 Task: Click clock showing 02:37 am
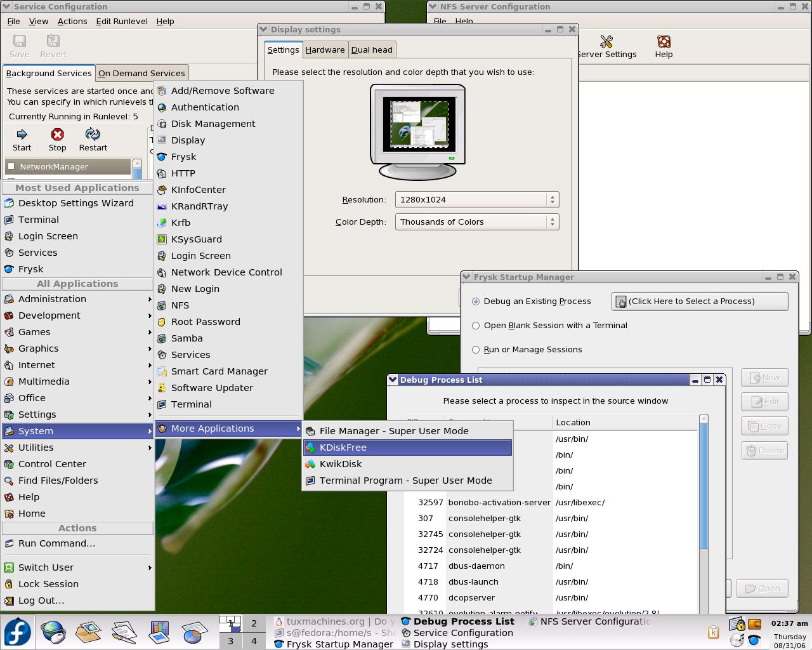click(x=790, y=623)
